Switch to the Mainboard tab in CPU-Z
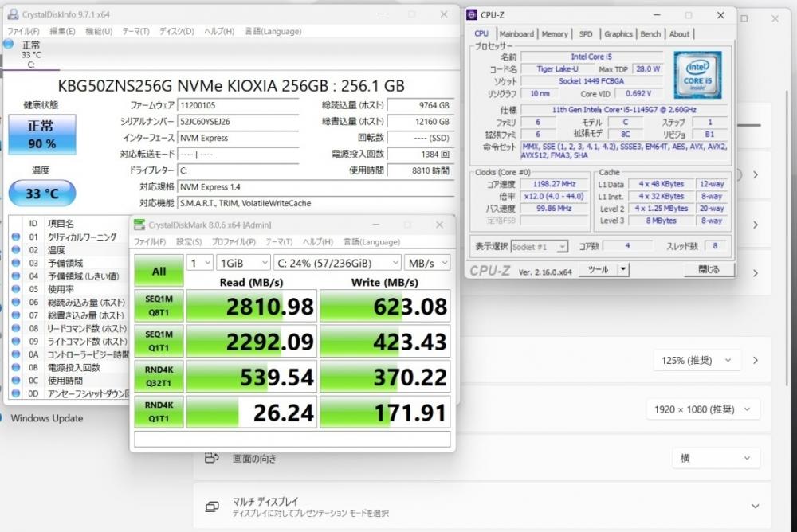Viewport: 797px width, 532px height. coord(516,34)
